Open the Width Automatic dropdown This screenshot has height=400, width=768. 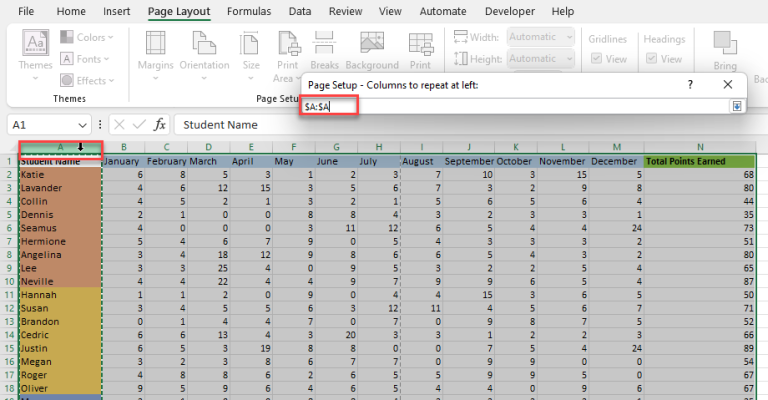click(x=569, y=37)
